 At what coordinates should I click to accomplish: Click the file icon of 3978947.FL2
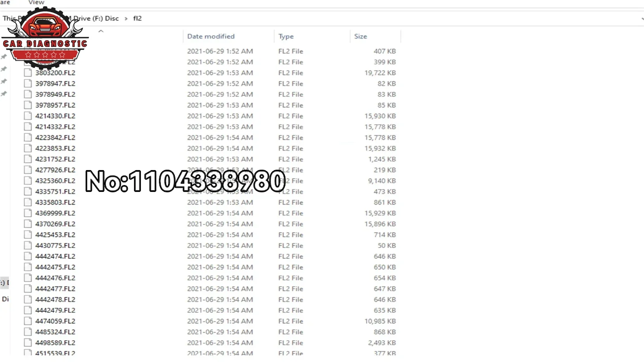pyautogui.click(x=28, y=84)
